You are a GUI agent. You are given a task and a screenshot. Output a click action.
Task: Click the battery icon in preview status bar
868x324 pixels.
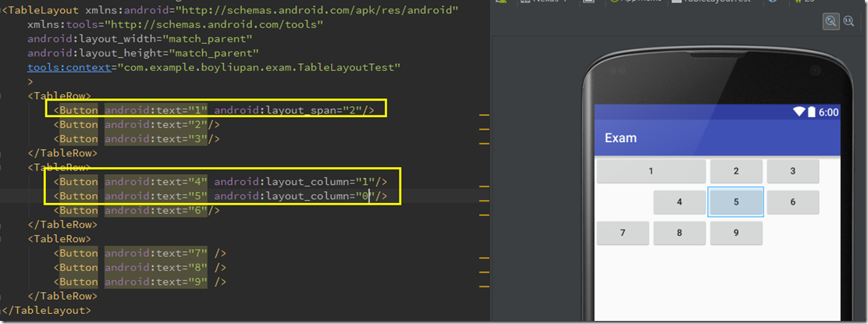point(812,112)
